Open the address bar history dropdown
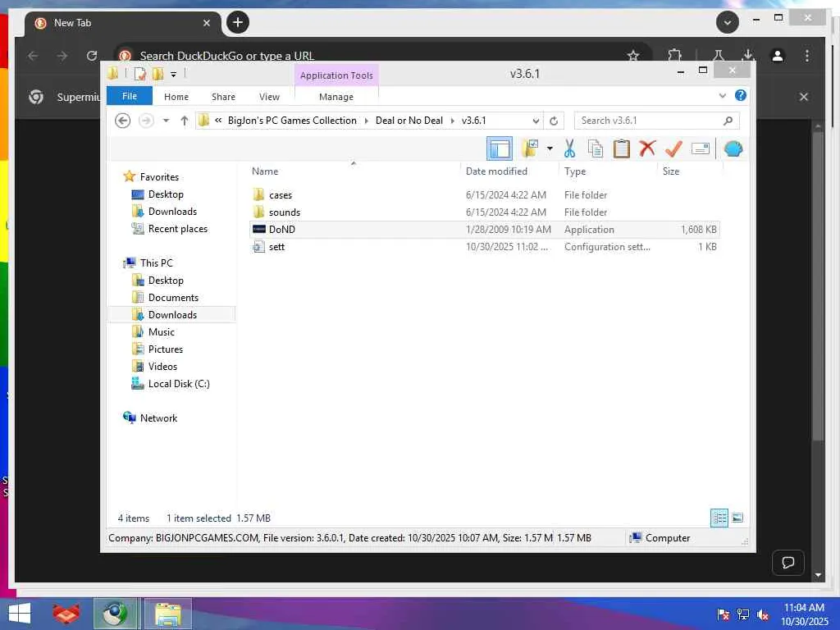The height and width of the screenshot is (630, 840). pyautogui.click(x=536, y=121)
